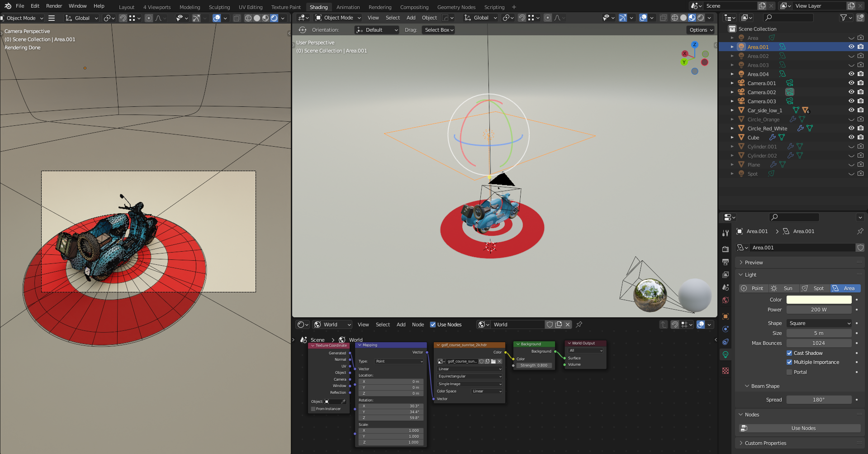The image size is (868, 454).
Task: Click the Power field showing 200 W
Action: point(819,310)
